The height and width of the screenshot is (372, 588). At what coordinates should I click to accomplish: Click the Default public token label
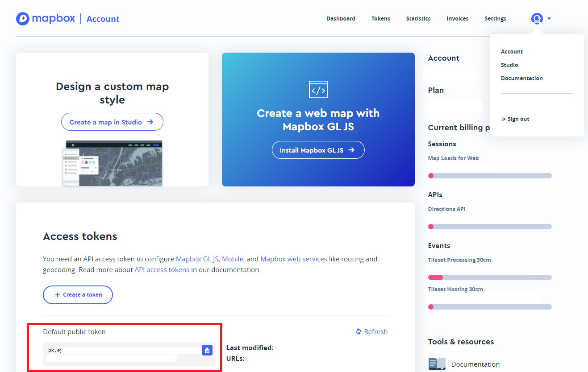pos(74,332)
